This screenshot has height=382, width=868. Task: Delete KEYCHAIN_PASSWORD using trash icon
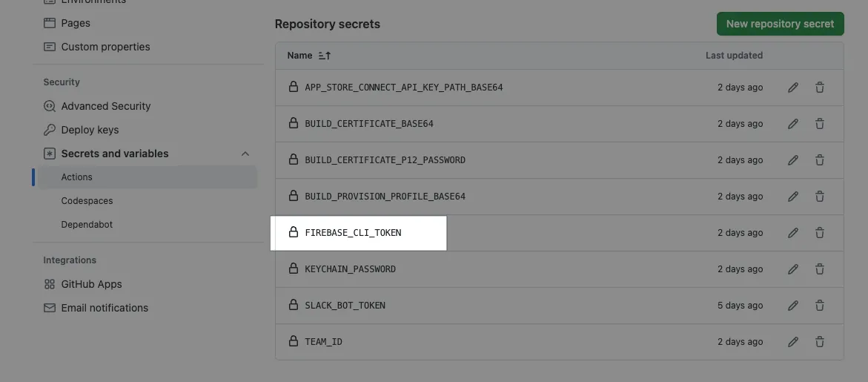tap(820, 269)
